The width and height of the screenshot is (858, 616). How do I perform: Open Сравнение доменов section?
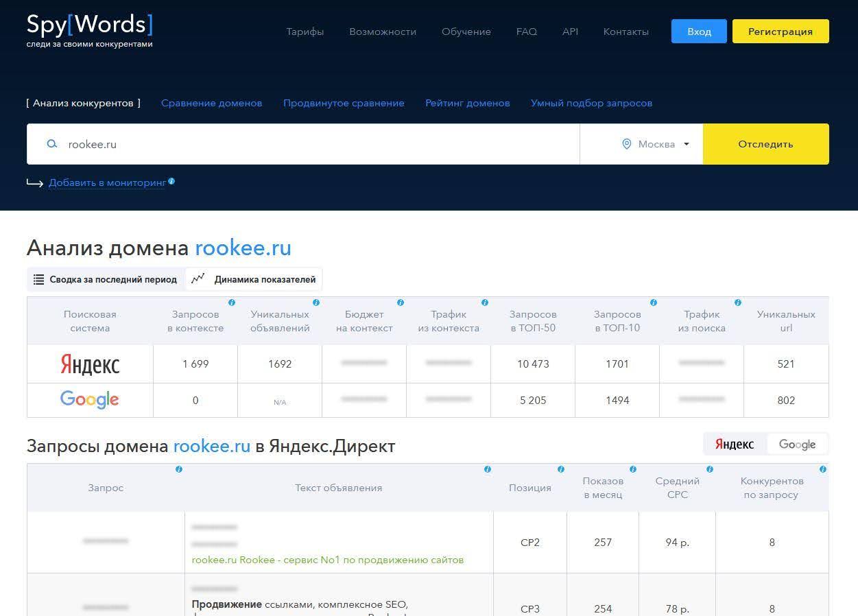click(x=211, y=103)
